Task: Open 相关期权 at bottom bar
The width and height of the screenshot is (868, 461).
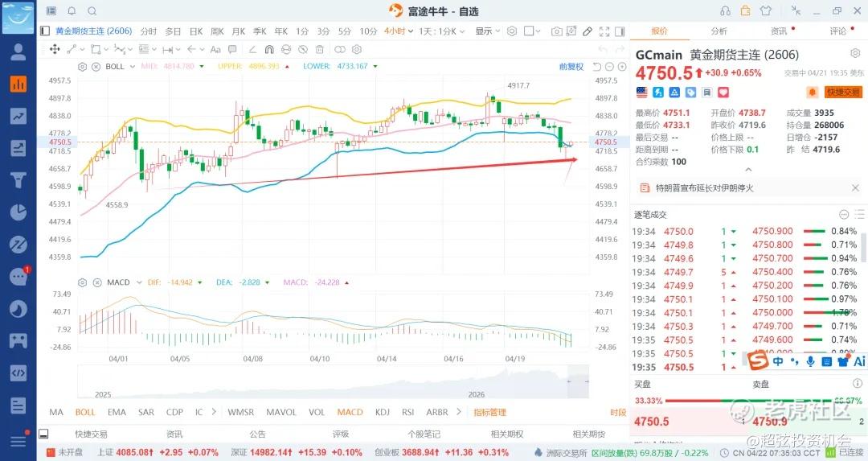Action: pyautogui.click(x=507, y=434)
